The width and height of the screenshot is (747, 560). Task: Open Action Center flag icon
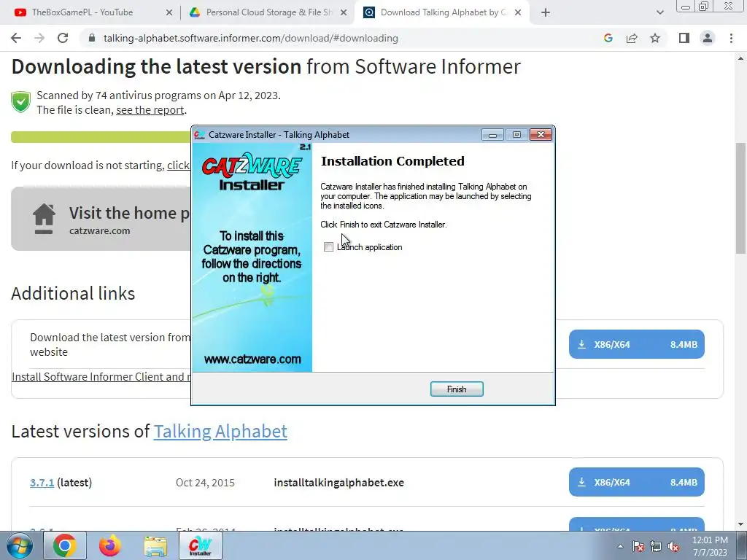pyautogui.click(x=638, y=546)
